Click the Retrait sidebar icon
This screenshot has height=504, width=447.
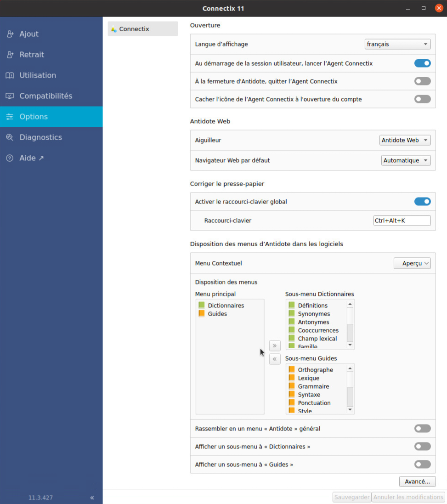point(10,55)
